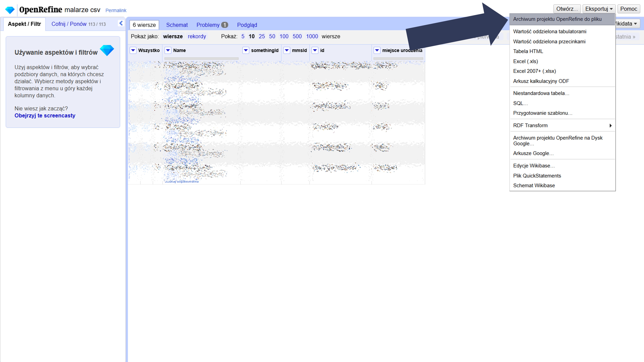This screenshot has height=362, width=644.
Task: Click the Permalink link
Action: click(116, 11)
